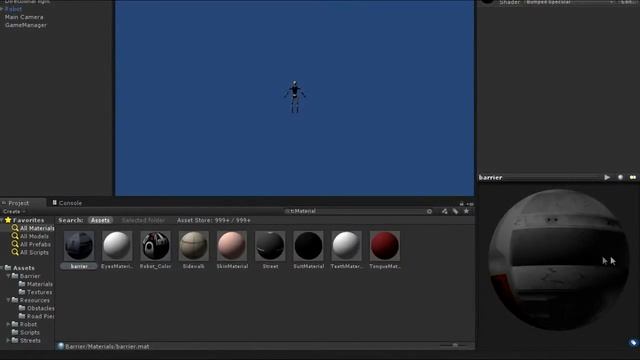Select the SkinMaterial sphere thumbnail
Viewport: 640px width, 360px height.
(232, 246)
